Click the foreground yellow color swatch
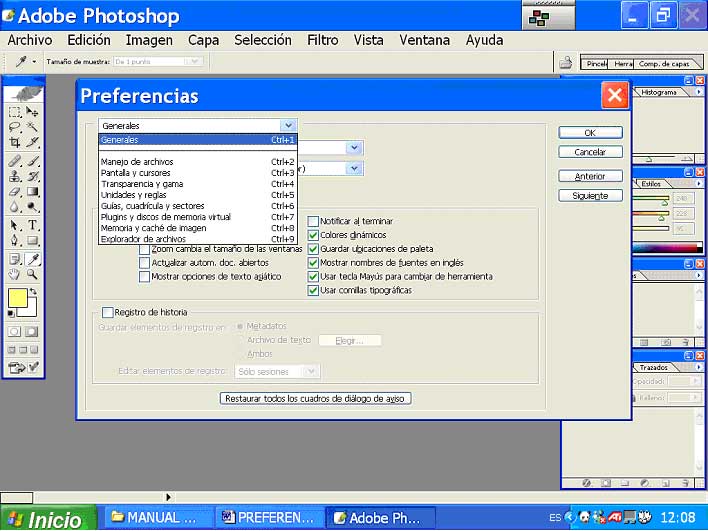Image resolution: width=708 pixels, height=531 pixels. (17, 298)
